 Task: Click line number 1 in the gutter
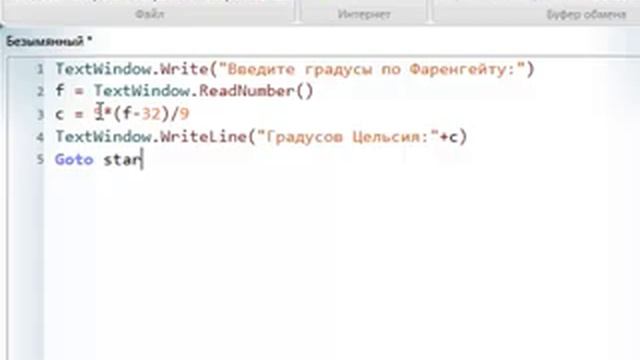click(x=40, y=69)
